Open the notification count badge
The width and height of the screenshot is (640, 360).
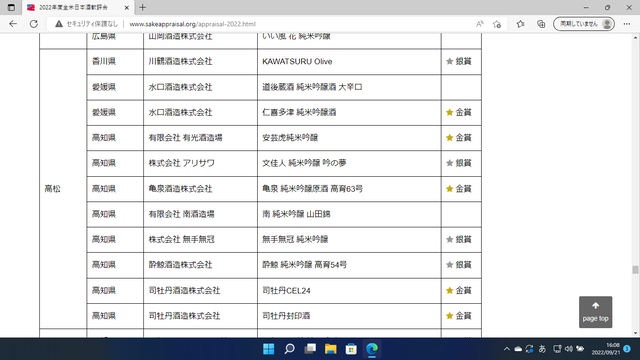coord(627,349)
